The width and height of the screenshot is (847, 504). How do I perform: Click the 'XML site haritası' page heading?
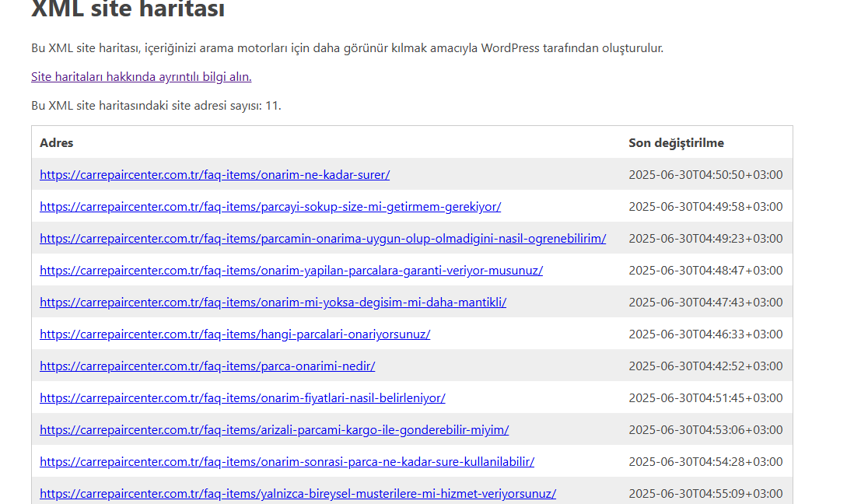click(x=128, y=10)
